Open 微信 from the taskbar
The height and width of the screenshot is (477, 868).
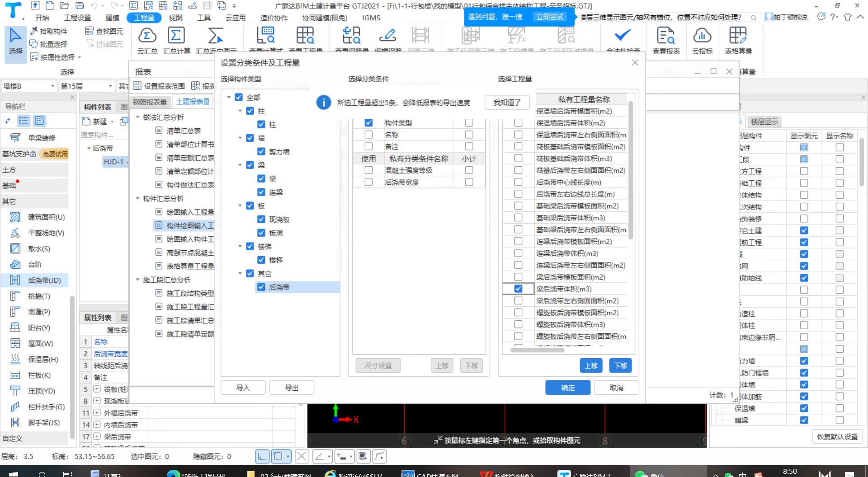[651, 473]
